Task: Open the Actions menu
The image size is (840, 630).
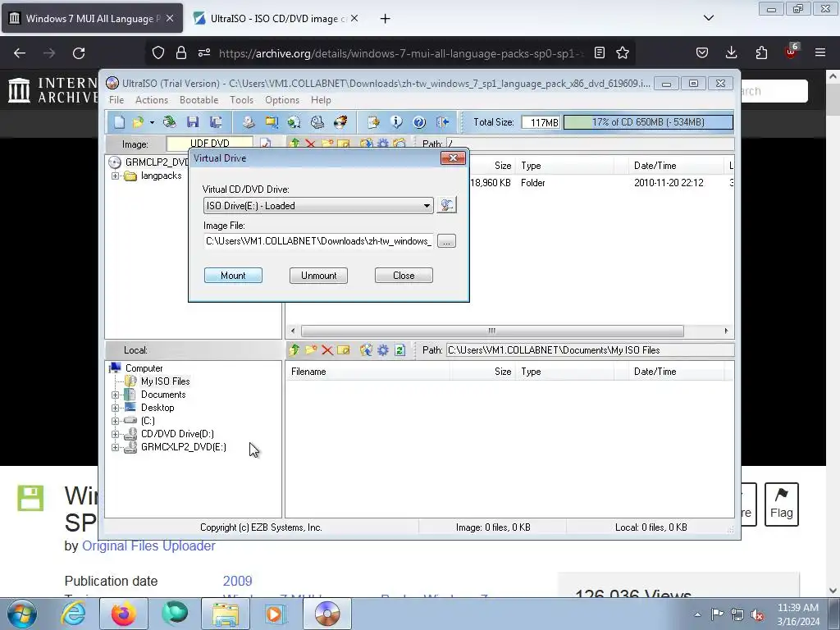Action: tap(152, 100)
